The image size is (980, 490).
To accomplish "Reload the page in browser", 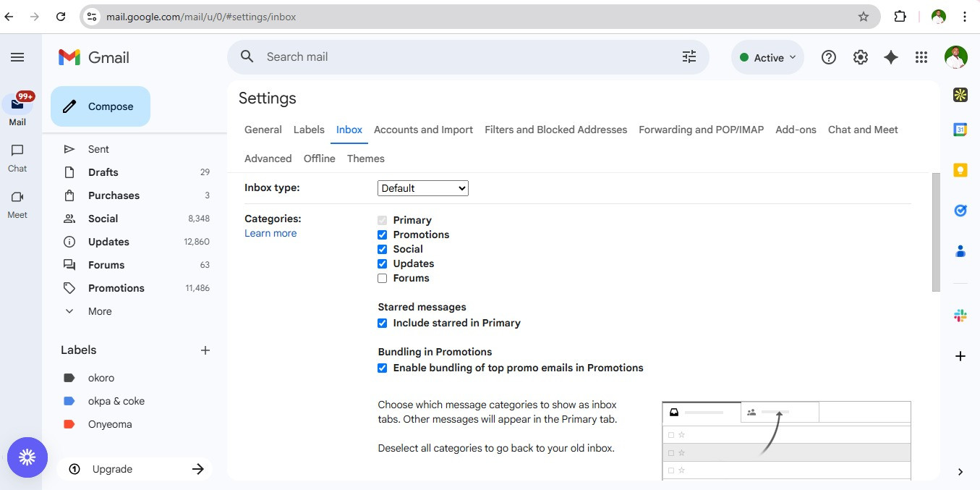I will point(61,17).
